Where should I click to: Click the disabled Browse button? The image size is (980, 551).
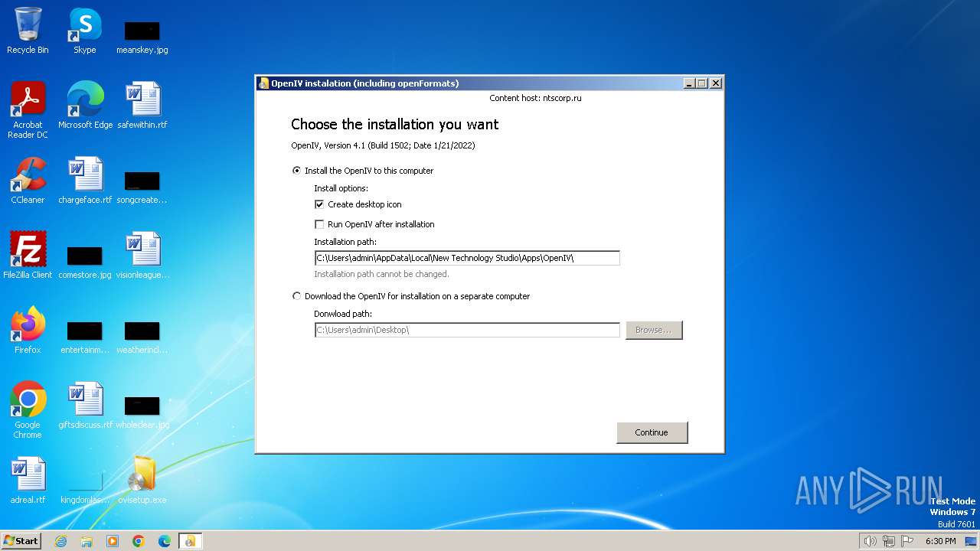(653, 330)
